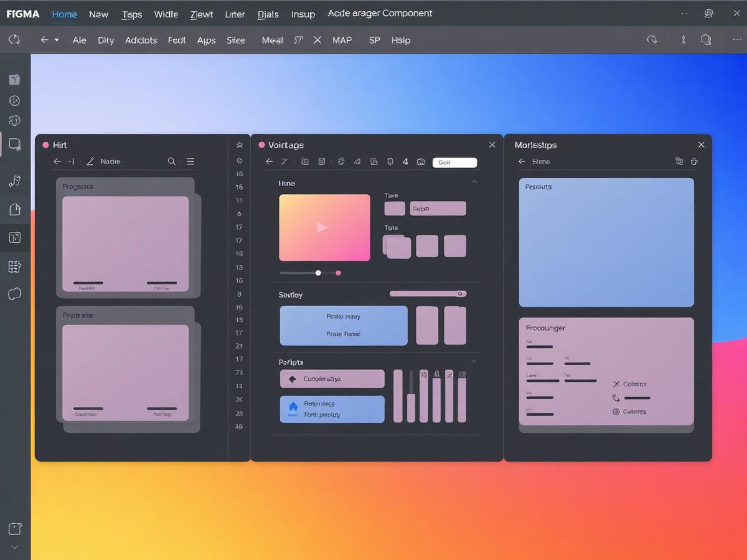Click the Hsip toolbar button
This screenshot has height=560, width=747.
coord(401,40)
